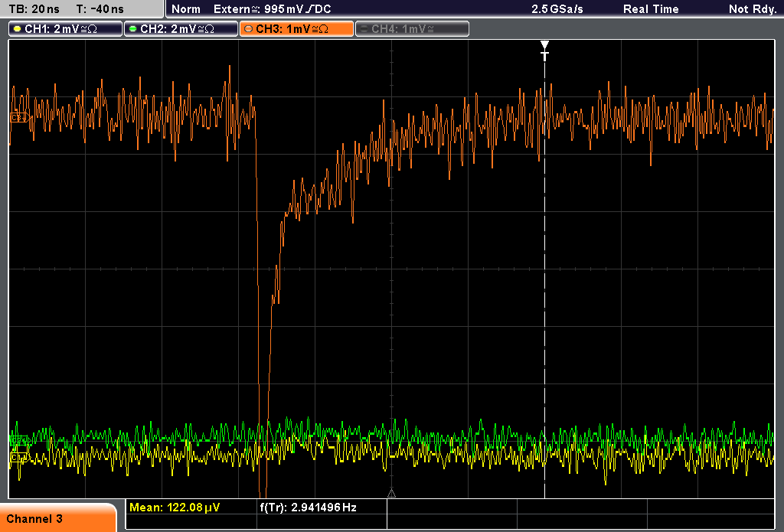Click the 2.5 GSa/s sample rate readout
Image resolution: width=784 pixels, height=532 pixels.
557,9
